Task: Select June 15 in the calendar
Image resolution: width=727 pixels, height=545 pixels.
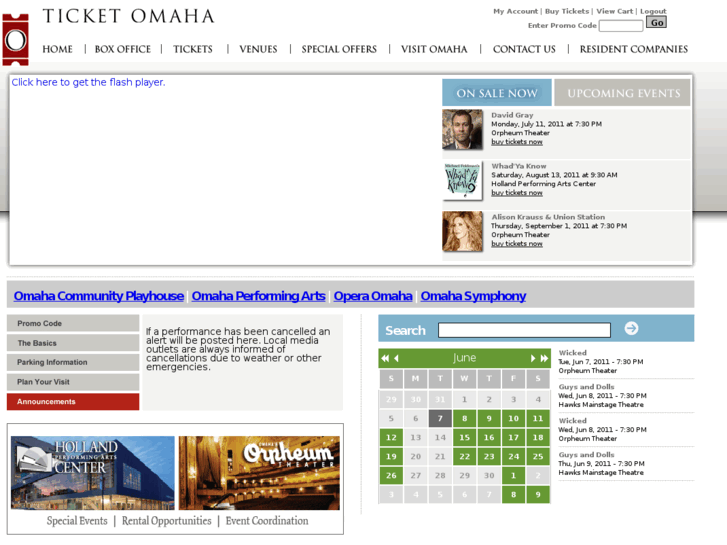Action: (465, 437)
